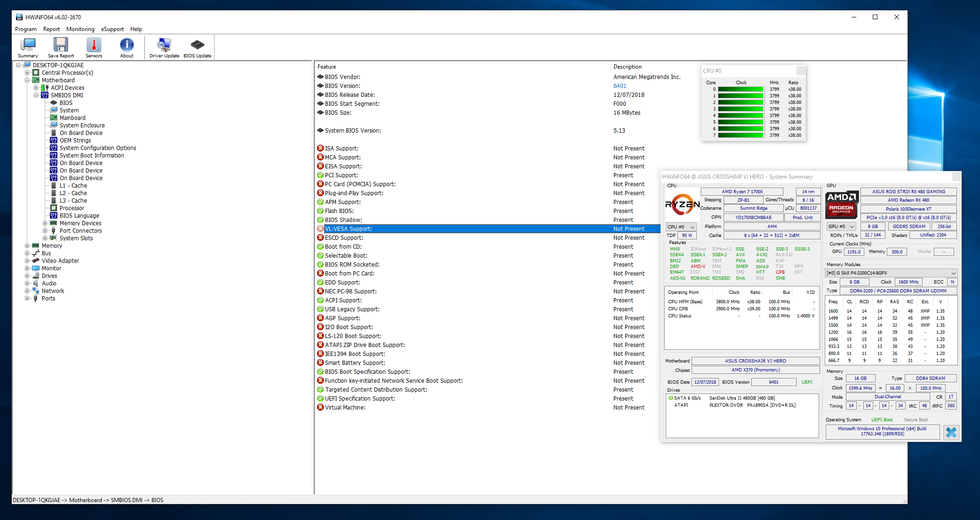Click the Core 0 clock bar
The height and width of the screenshot is (520, 980).
741,89
